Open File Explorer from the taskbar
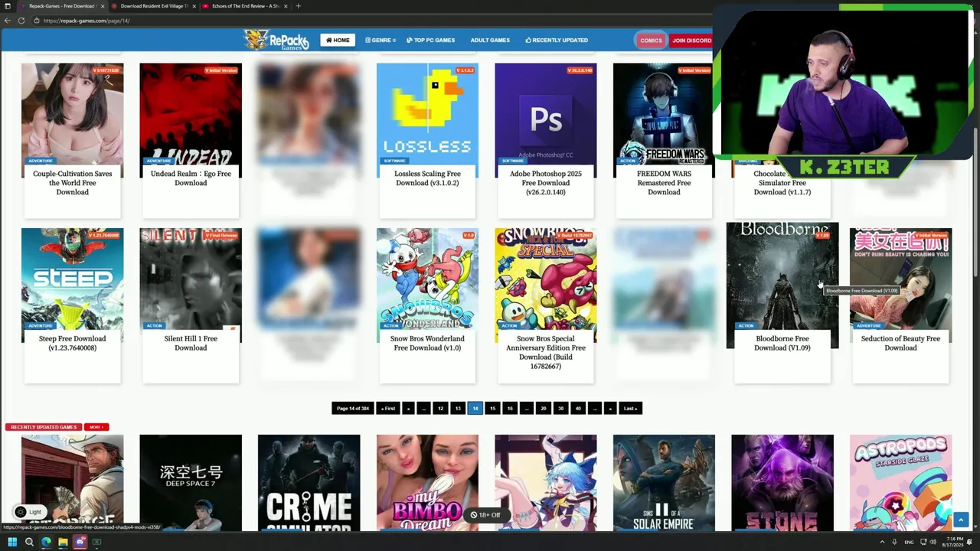Image resolution: width=980 pixels, height=551 pixels. click(x=63, y=542)
